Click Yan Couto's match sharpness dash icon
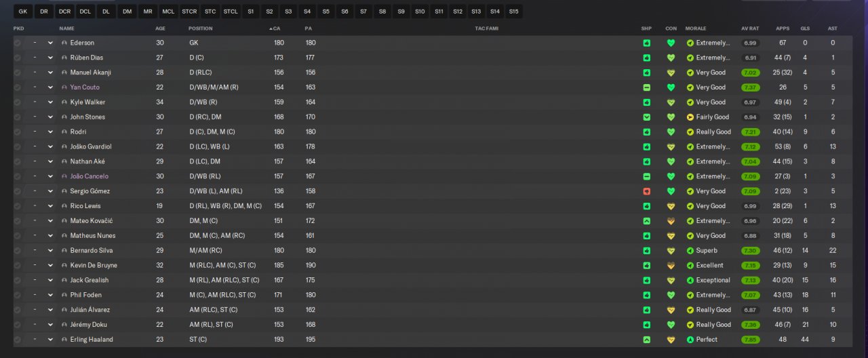Screen dimensions: 868x358 (x=647, y=87)
